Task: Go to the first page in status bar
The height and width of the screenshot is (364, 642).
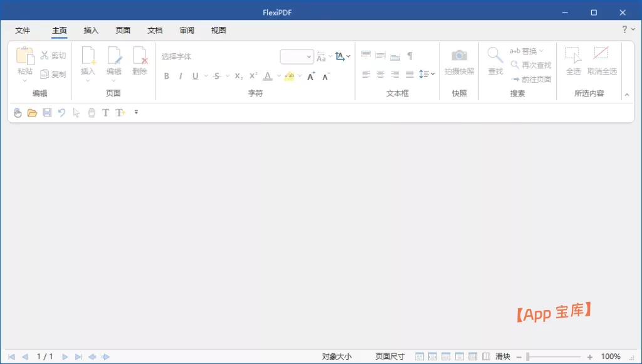Action: click(11, 356)
